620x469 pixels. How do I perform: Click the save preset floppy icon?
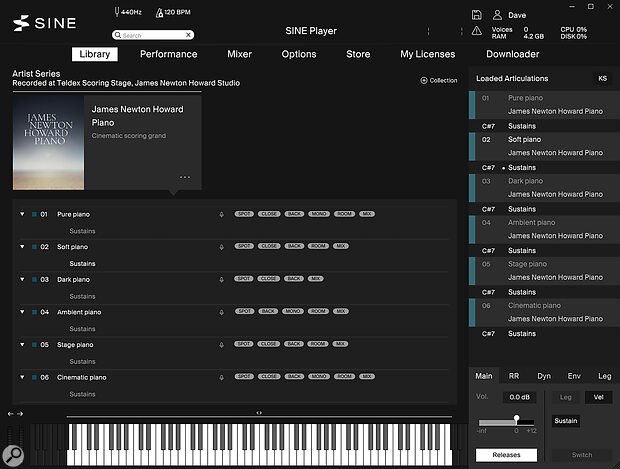click(x=476, y=15)
